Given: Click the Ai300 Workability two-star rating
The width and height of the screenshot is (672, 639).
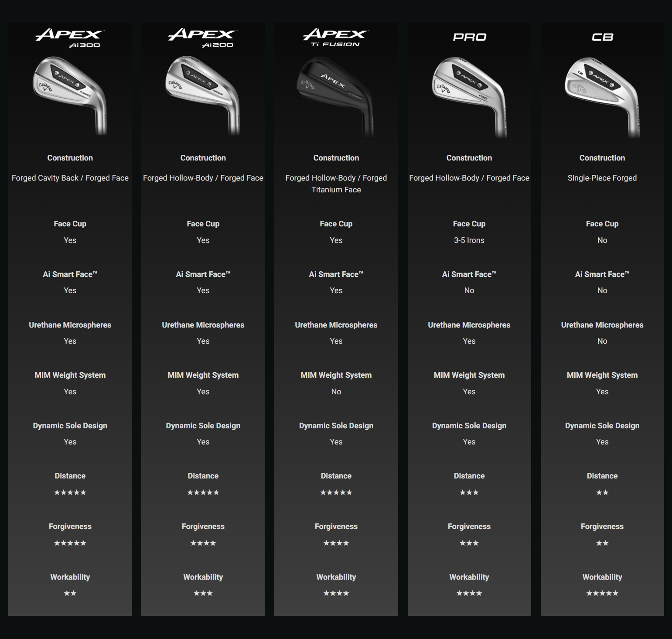Looking at the screenshot, I should pyautogui.click(x=70, y=593).
